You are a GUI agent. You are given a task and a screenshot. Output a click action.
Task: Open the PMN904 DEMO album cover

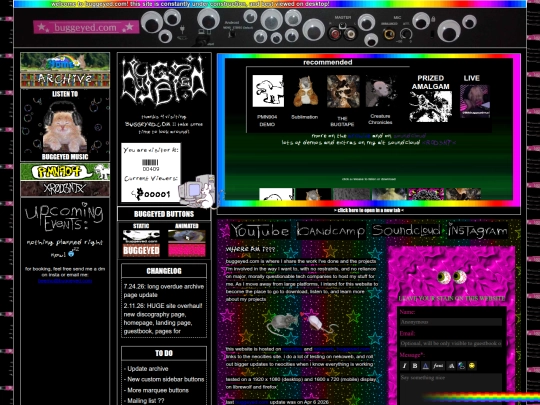coord(268,91)
